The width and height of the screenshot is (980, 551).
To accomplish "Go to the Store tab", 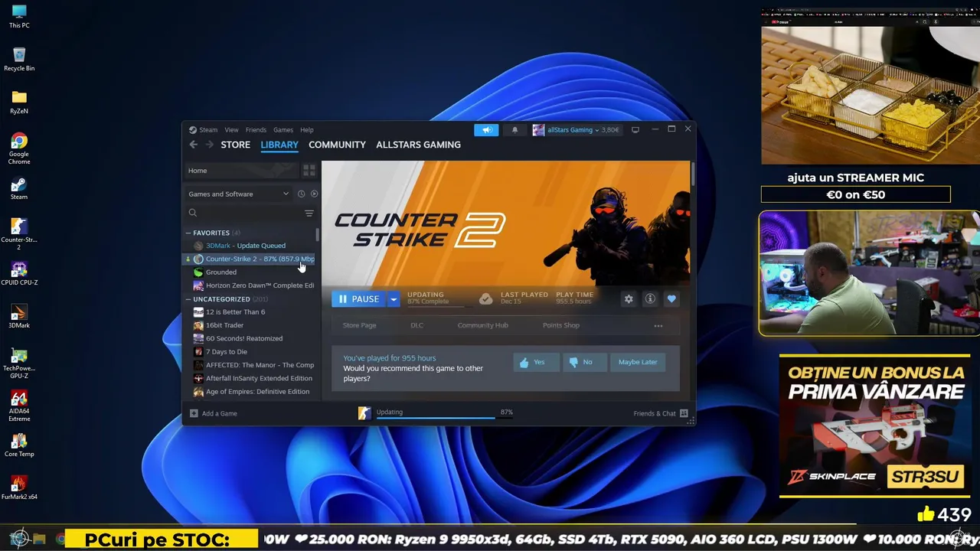I will pos(236,145).
